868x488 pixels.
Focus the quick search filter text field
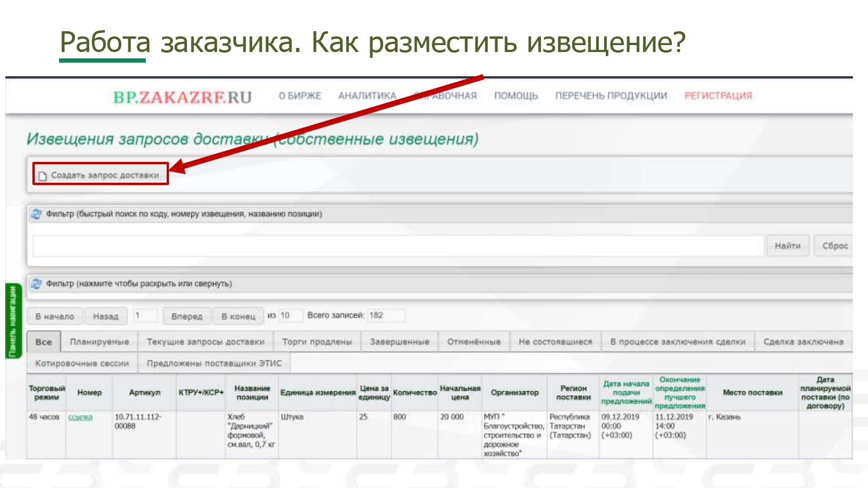tap(398, 246)
